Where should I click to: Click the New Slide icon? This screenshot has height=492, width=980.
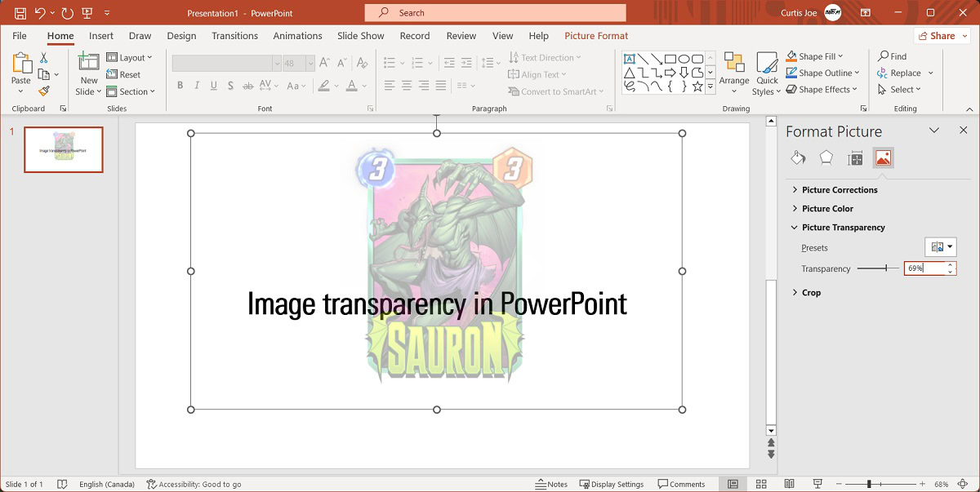click(x=89, y=64)
